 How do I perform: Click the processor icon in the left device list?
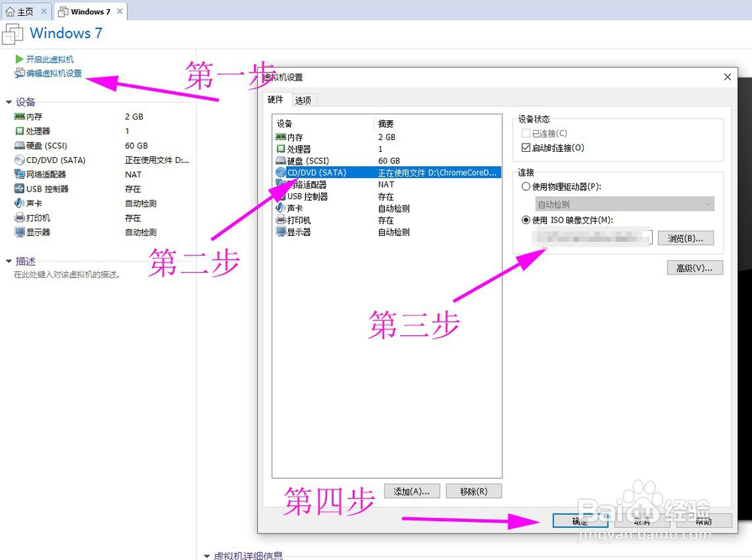20,131
